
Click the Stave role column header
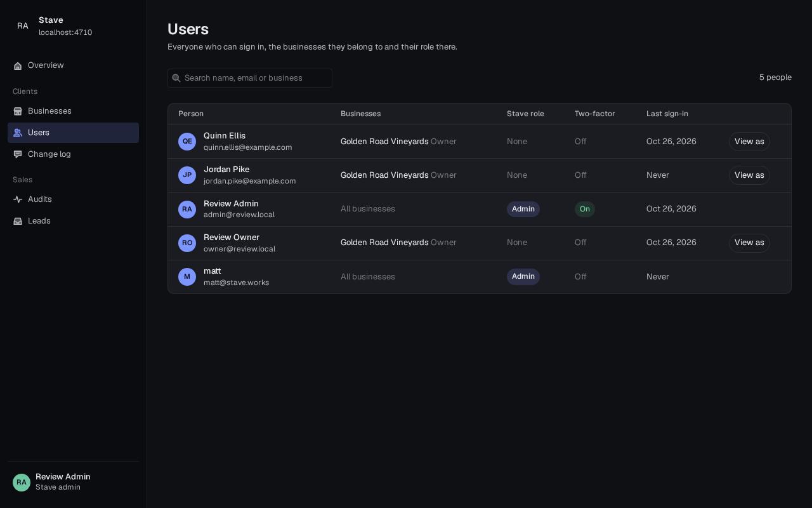click(525, 114)
